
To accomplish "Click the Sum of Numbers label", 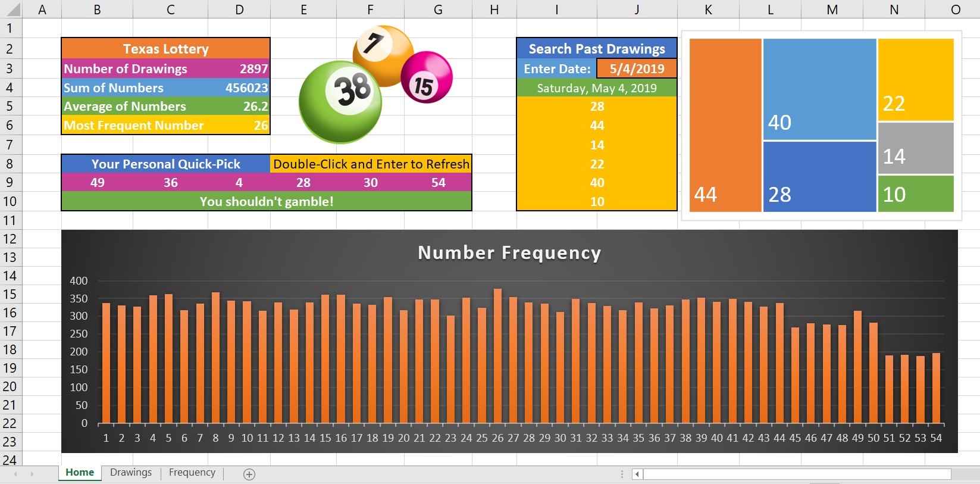I will point(114,88).
